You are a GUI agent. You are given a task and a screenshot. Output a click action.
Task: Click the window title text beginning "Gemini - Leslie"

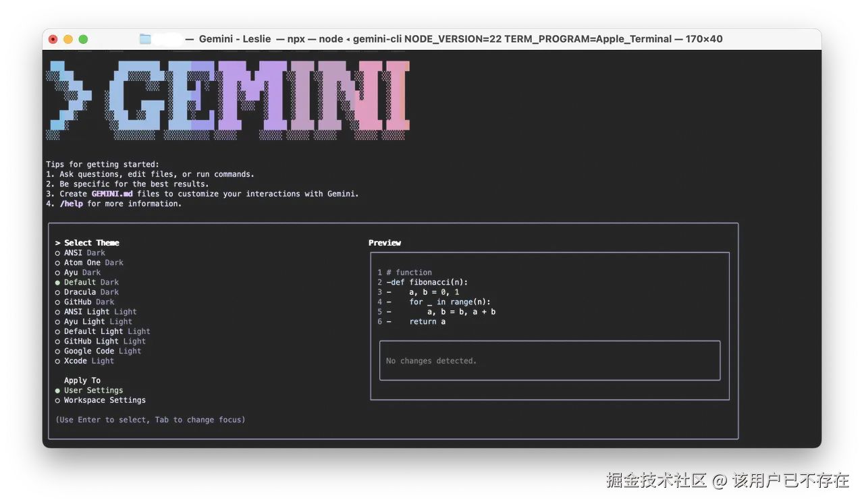click(460, 39)
